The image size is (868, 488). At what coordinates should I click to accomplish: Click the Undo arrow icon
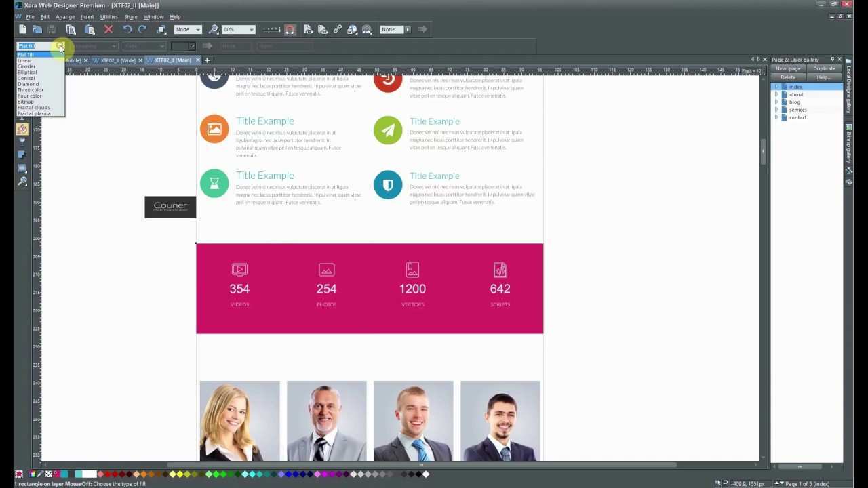coord(127,29)
